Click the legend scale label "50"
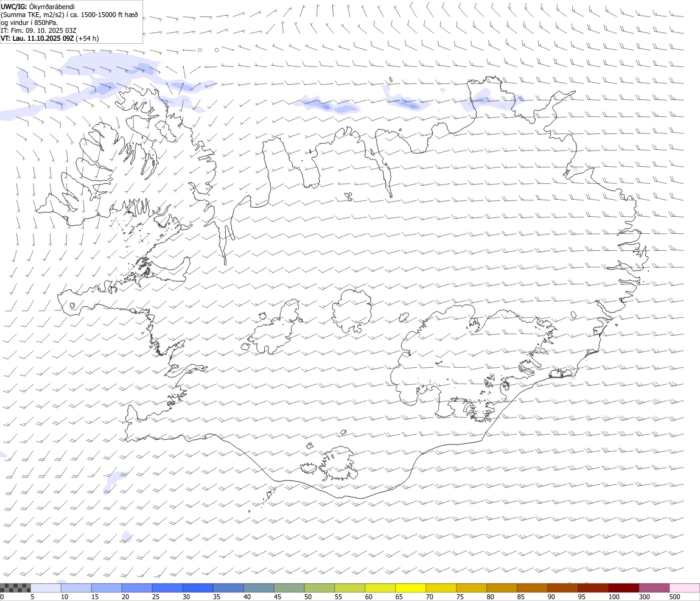 coord(307,597)
